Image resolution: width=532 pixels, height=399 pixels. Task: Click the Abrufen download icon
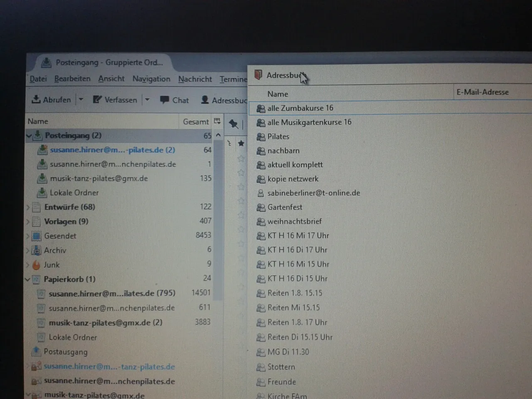coord(36,99)
